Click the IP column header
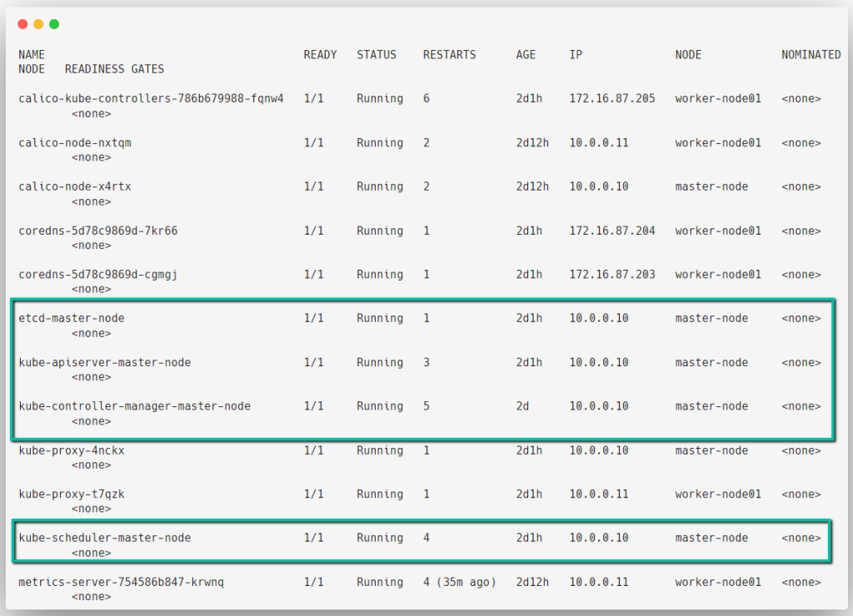Image resolution: width=853 pixels, height=616 pixels. point(575,54)
